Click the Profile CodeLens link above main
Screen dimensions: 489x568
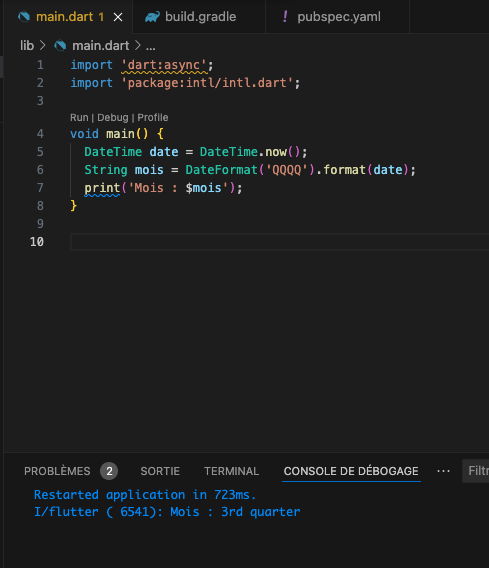153,117
